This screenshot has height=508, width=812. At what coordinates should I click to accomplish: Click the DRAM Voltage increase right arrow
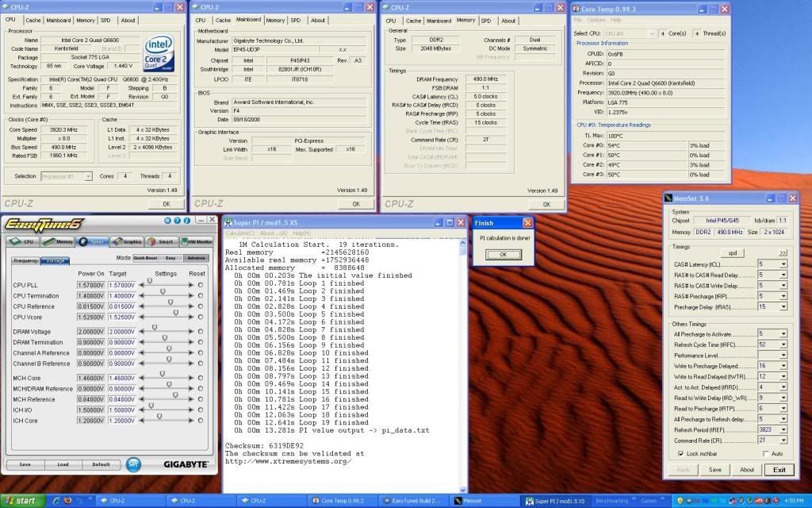pyautogui.click(x=191, y=331)
